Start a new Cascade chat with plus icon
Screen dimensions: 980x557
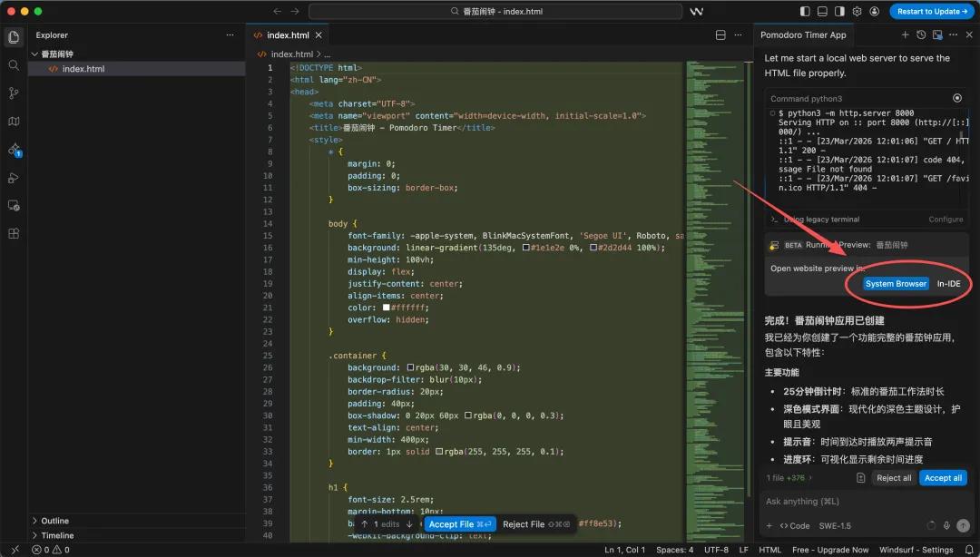905,35
